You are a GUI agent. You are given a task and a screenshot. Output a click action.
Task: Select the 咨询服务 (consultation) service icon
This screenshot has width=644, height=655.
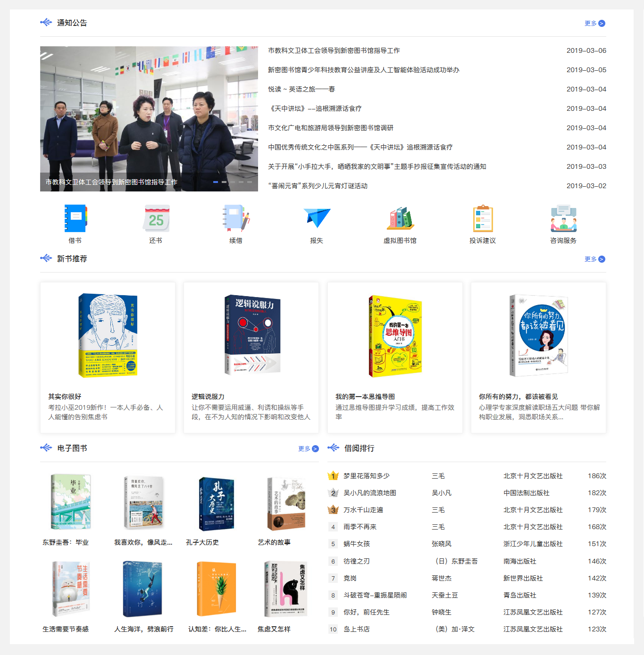pos(562,217)
